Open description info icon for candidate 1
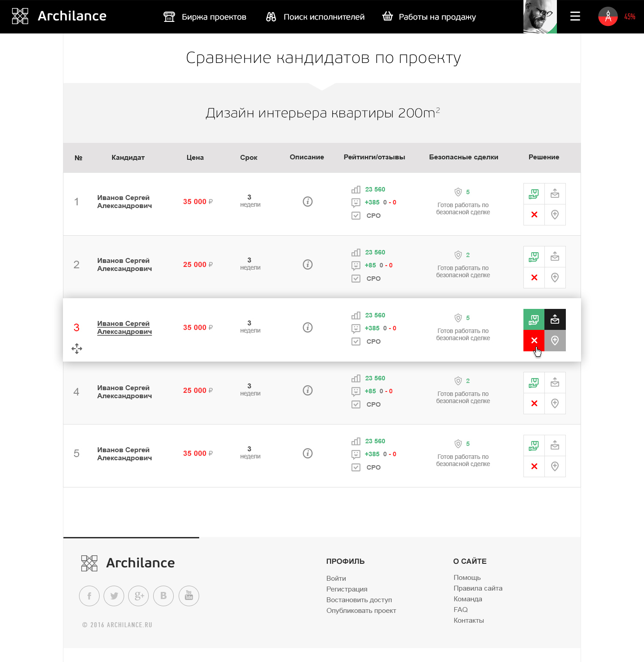This screenshot has height=662, width=644. point(308,202)
